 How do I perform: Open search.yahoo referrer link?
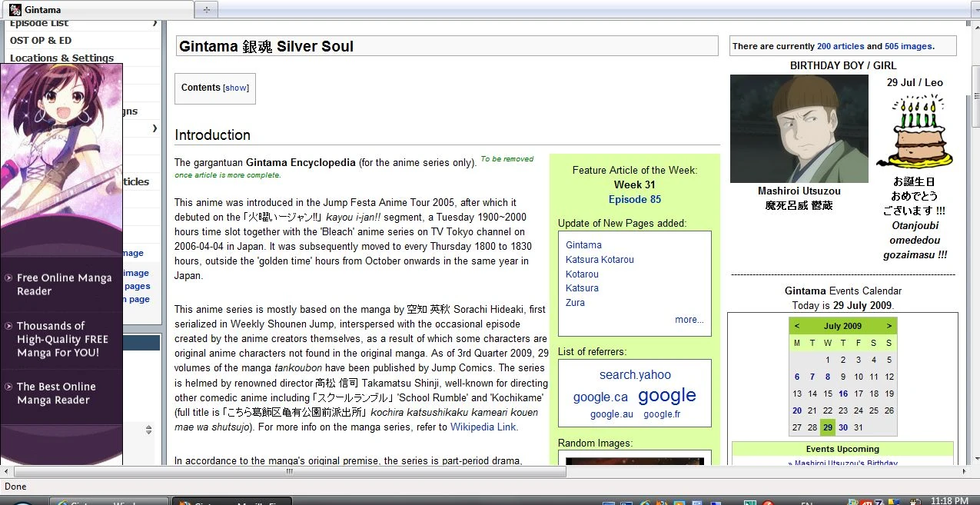click(x=635, y=375)
